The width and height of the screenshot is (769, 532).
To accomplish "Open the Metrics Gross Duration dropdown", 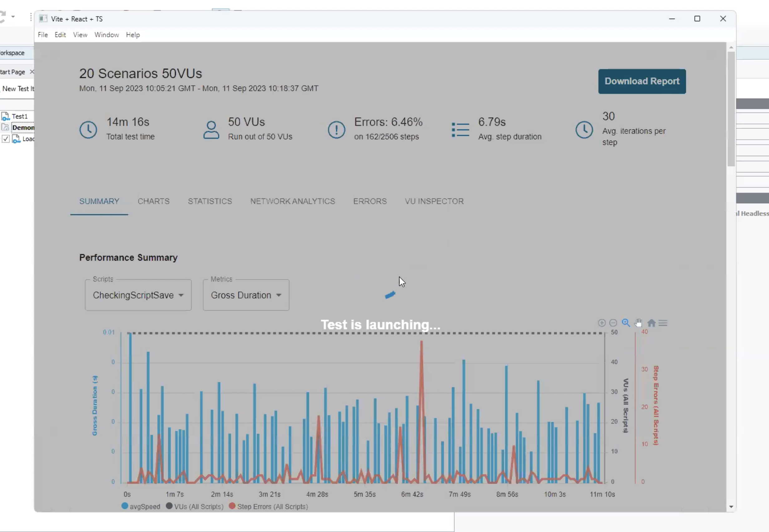I will (x=246, y=295).
